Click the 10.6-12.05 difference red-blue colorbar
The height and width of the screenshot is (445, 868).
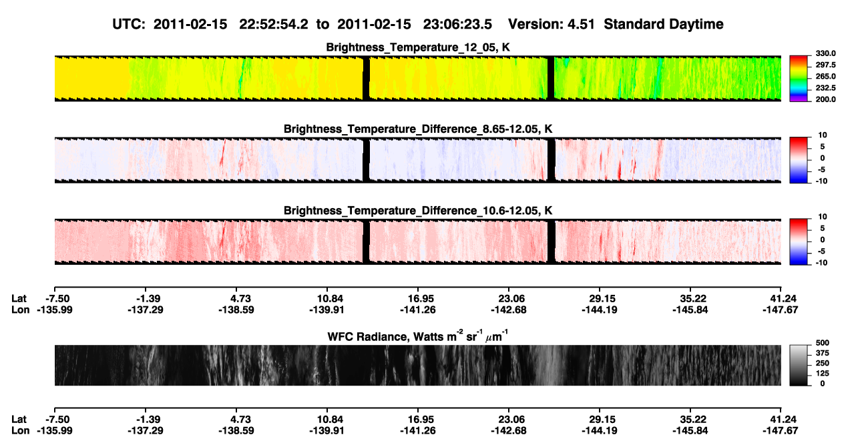pos(799,240)
